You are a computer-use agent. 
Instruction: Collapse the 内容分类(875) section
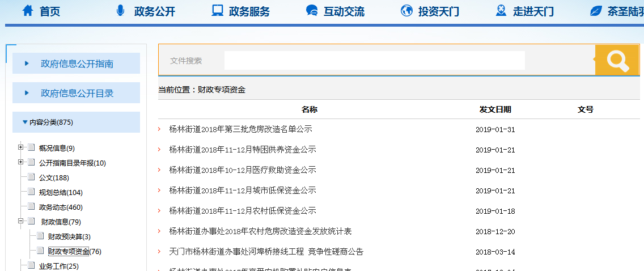click(x=25, y=122)
